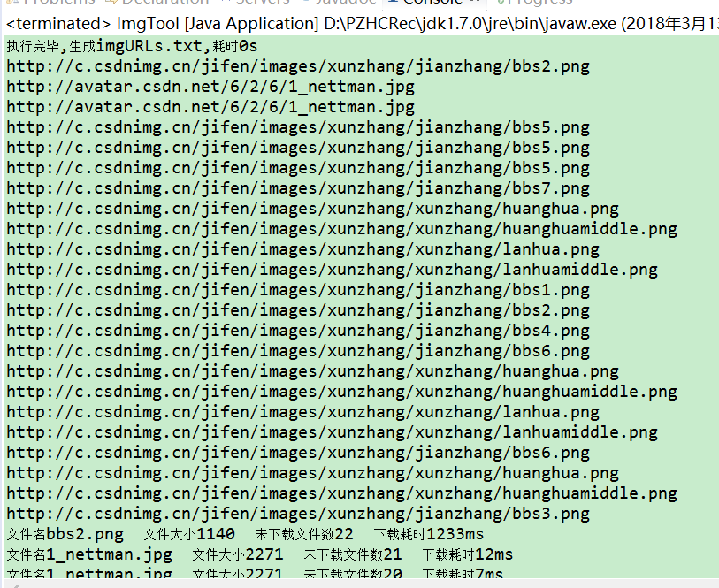Click the jianzhang/bbs1.png URL line
This screenshot has height=588, width=719.
pos(298,291)
